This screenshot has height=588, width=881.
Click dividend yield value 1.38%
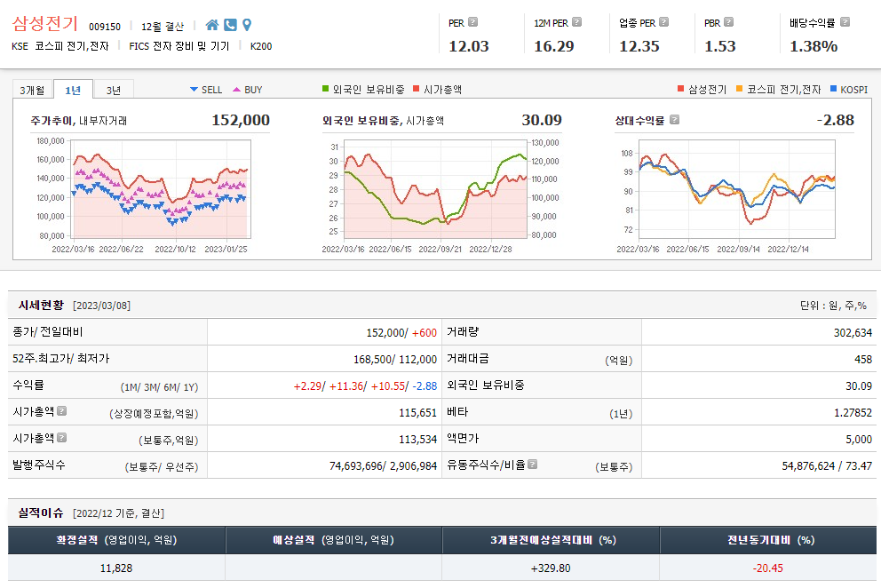814,46
